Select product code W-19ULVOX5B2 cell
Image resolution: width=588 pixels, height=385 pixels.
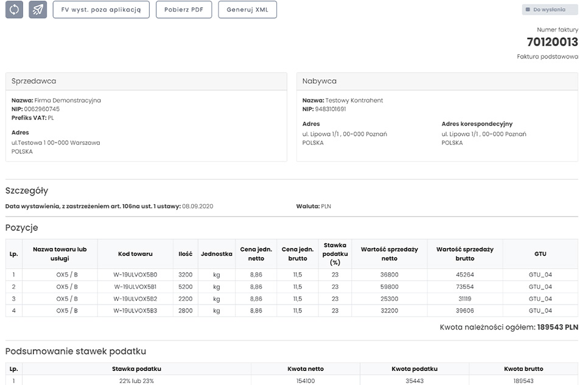[135, 299]
